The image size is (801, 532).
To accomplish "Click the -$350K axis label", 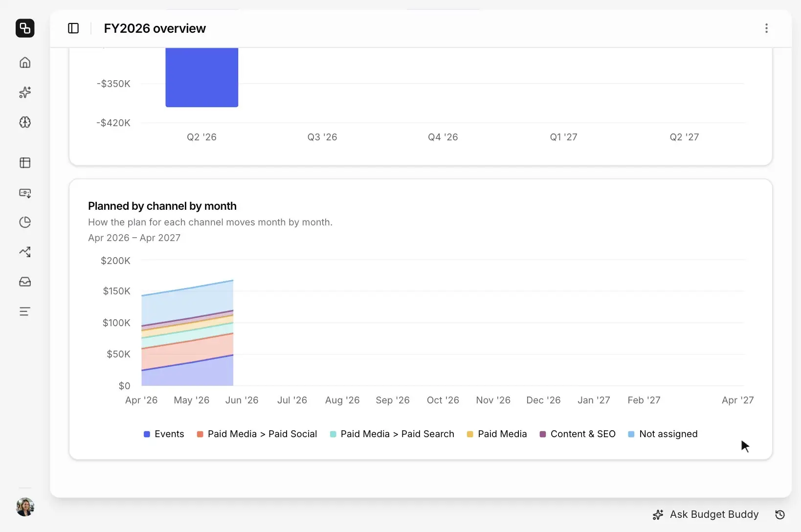I will pos(113,84).
